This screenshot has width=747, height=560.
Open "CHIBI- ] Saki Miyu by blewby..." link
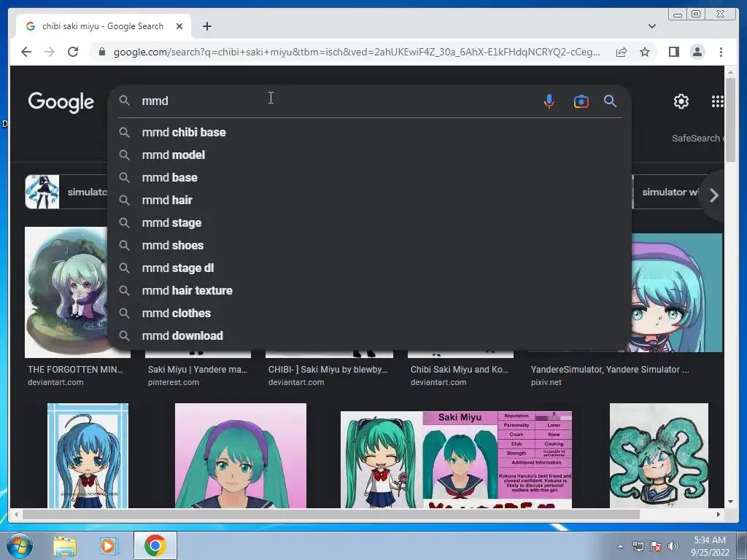pos(328,369)
